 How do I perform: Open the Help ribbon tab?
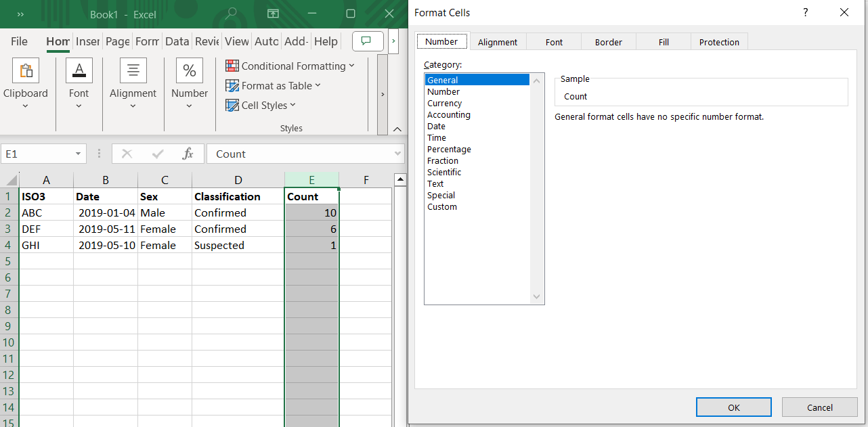pyautogui.click(x=326, y=41)
